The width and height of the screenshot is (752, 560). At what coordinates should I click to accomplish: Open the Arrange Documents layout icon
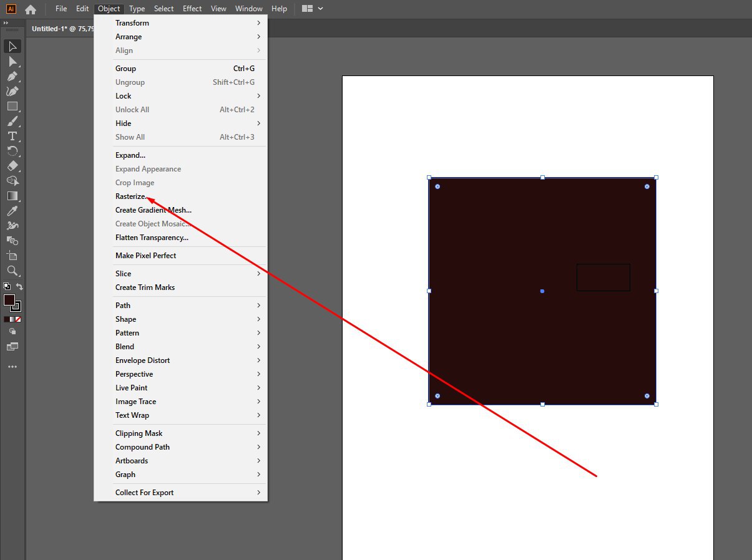pos(307,9)
